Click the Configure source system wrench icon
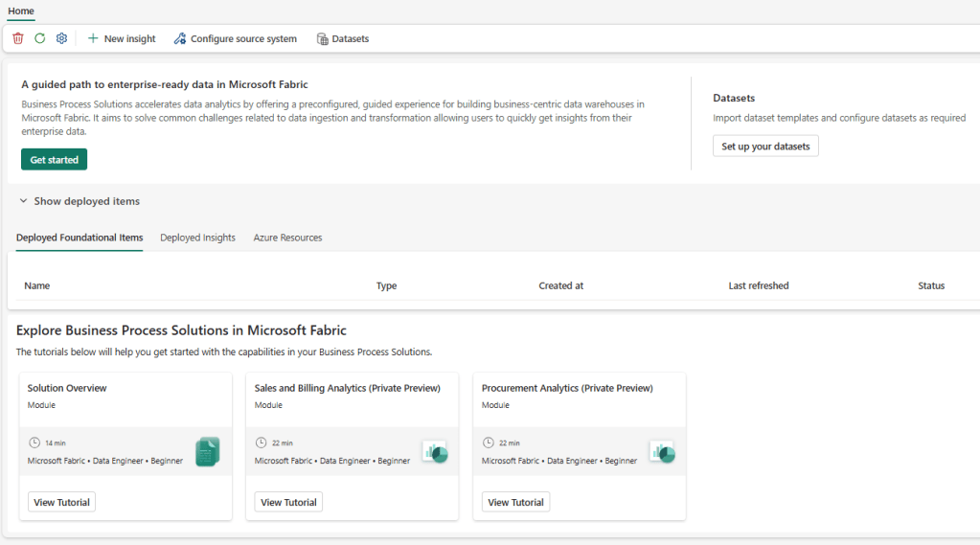The image size is (980, 545). point(180,38)
